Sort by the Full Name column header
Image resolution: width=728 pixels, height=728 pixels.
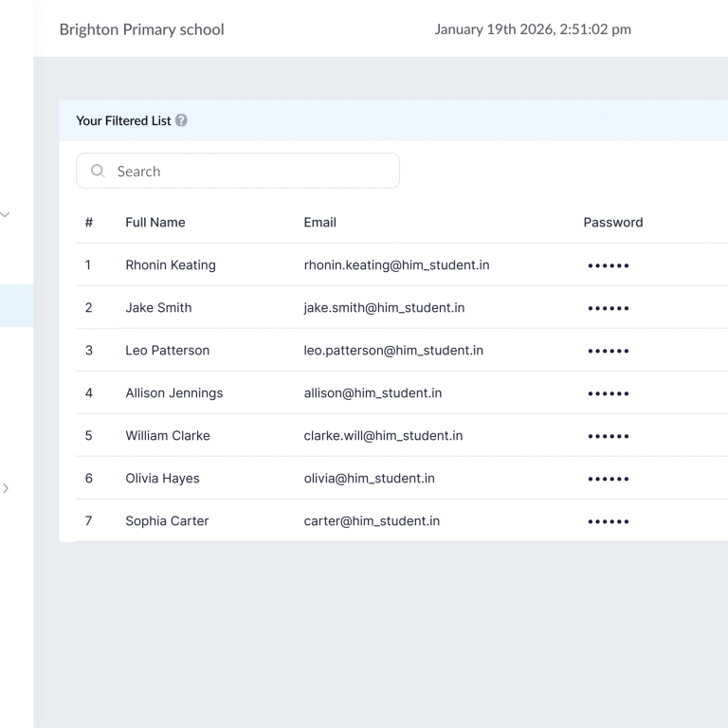155,223
